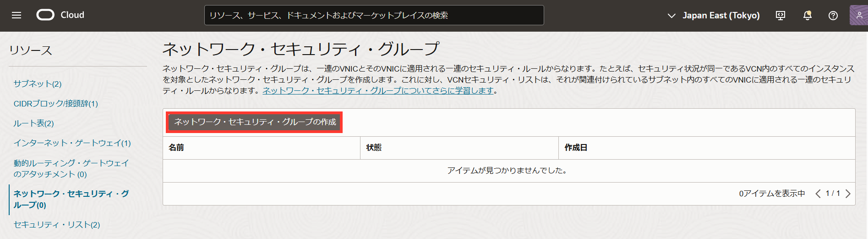Viewport: 868px width, 239px height.
Task: Click the ネットワーク・セキュリティ・グループ page title
Action: pos(301,49)
